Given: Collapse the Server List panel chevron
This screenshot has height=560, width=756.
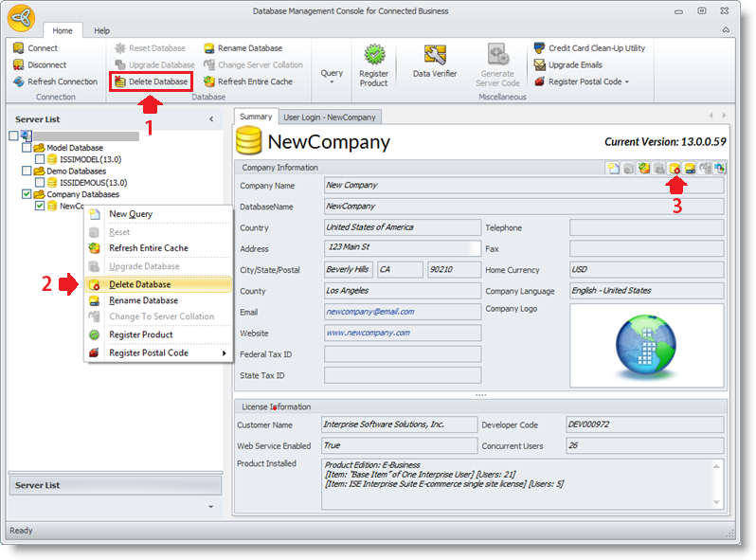Looking at the screenshot, I should [211, 119].
